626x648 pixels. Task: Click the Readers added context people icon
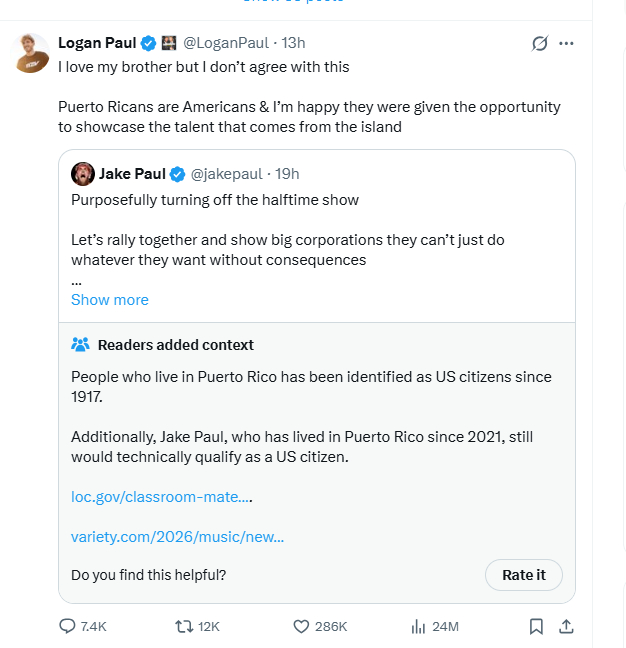click(81, 345)
